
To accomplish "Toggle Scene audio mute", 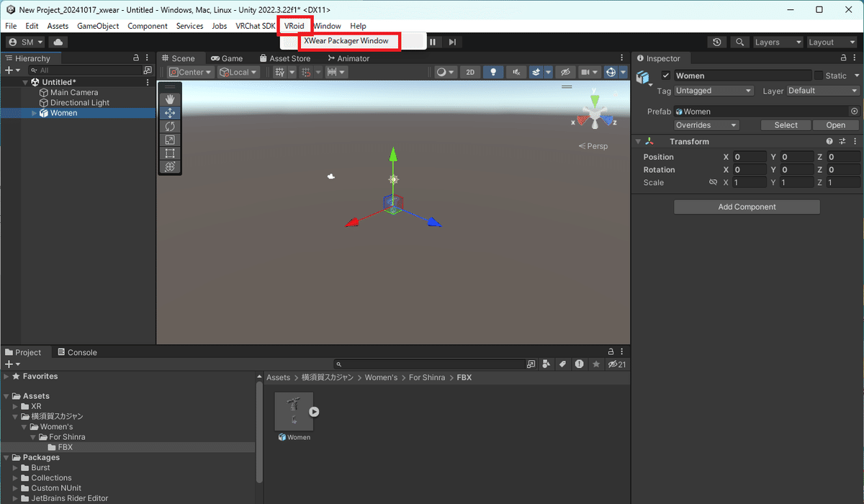I will point(516,72).
